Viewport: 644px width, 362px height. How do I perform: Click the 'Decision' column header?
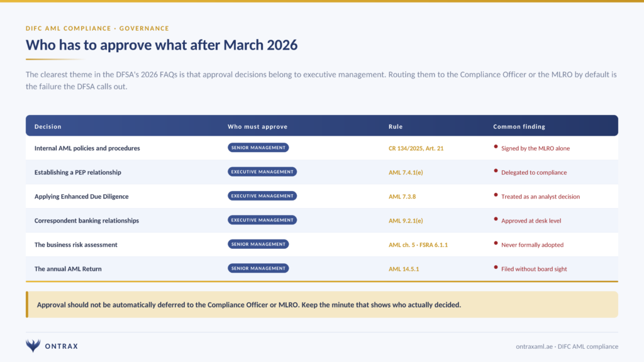(x=48, y=126)
